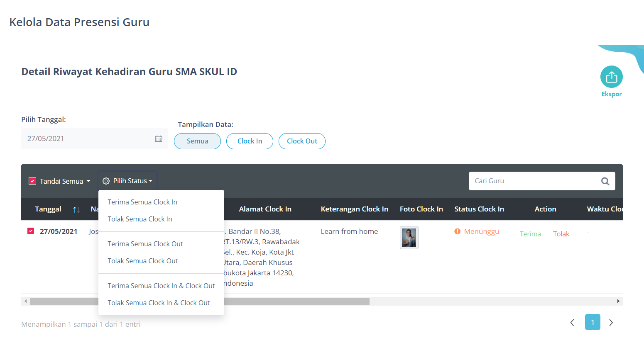Show Clock Out data only
Screen dimensions: 644x345
(302, 141)
